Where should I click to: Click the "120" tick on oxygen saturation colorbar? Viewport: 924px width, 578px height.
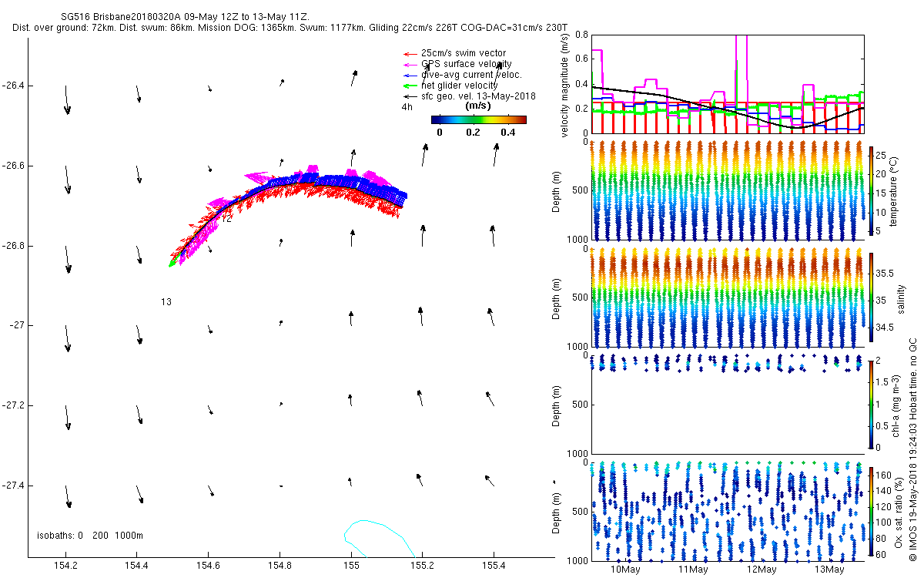(884, 506)
